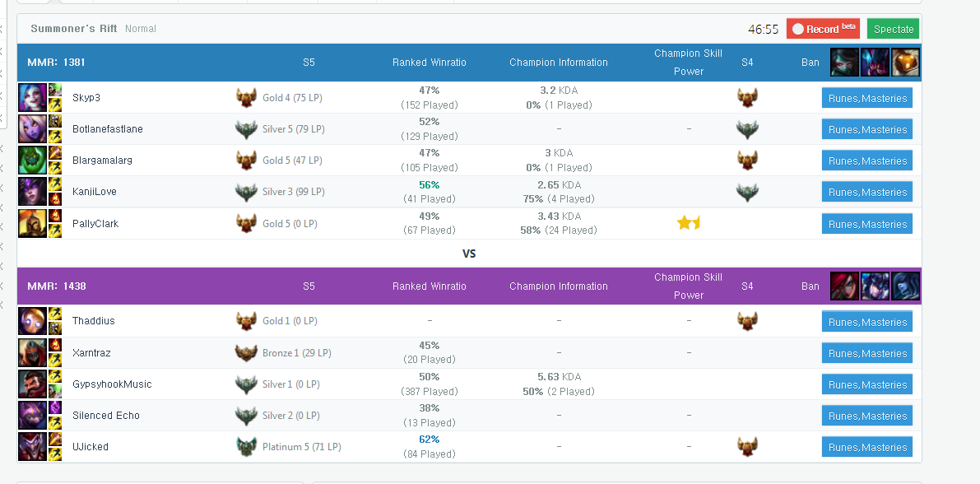This screenshot has height=484, width=980.
Task: Click PallyClark's champion skill power stars
Action: pos(688,222)
